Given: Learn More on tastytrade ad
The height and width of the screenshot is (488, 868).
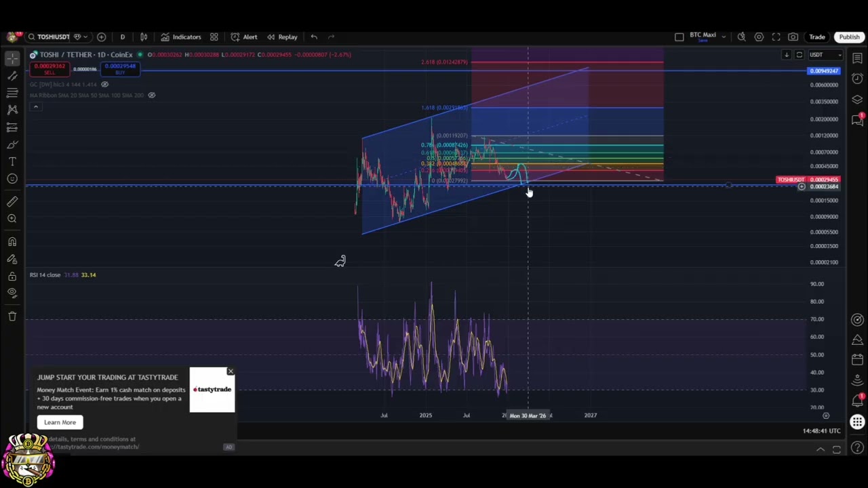Looking at the screenshot, I should [60, 422].
